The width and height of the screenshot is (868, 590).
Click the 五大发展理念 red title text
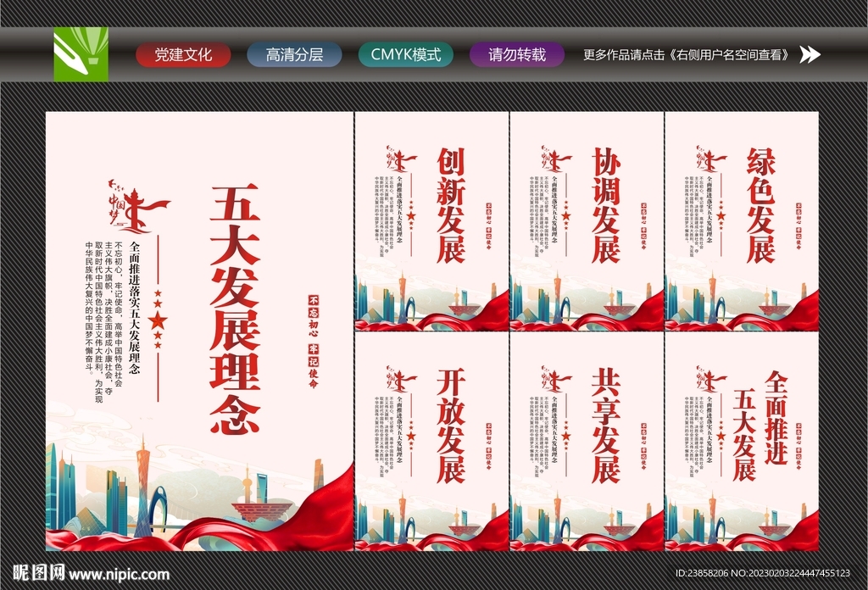point(235,309)
